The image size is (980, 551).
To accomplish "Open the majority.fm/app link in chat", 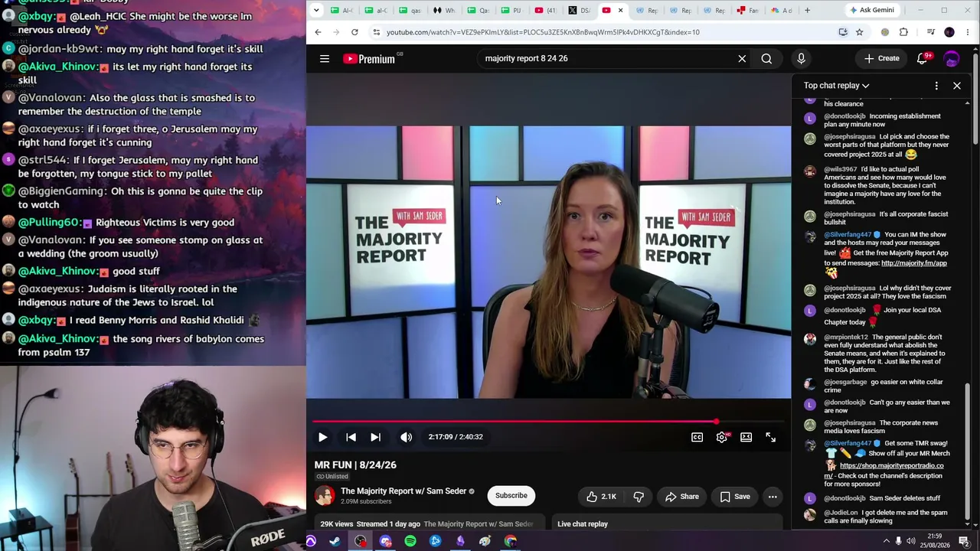I will pyautogui.click(x=914, y=263).
